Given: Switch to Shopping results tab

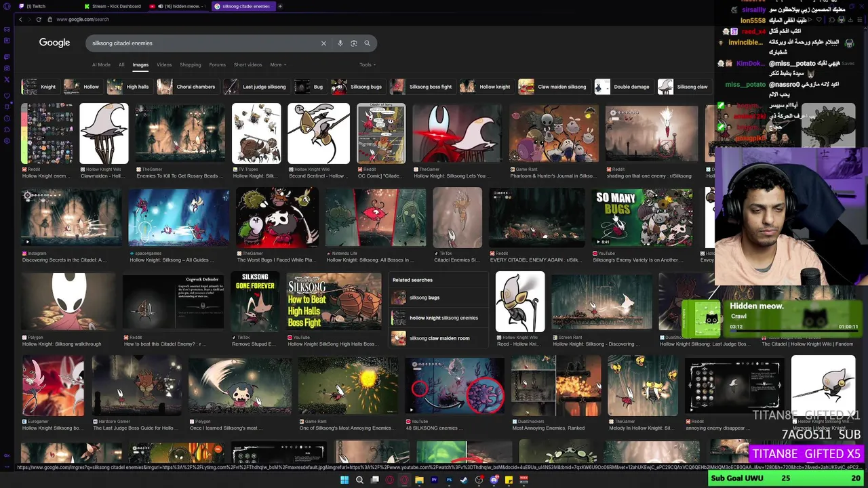Looking at the screenshot, I should coord(191,65).
